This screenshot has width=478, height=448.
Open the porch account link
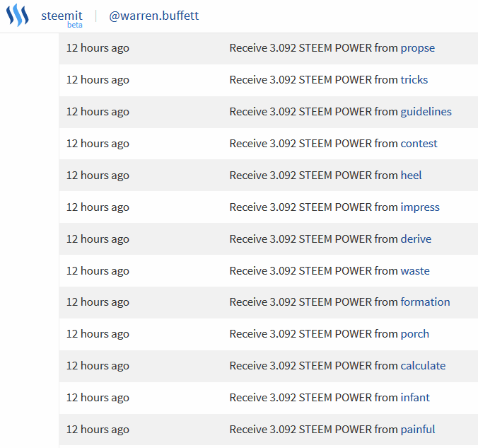click(414, 335)
